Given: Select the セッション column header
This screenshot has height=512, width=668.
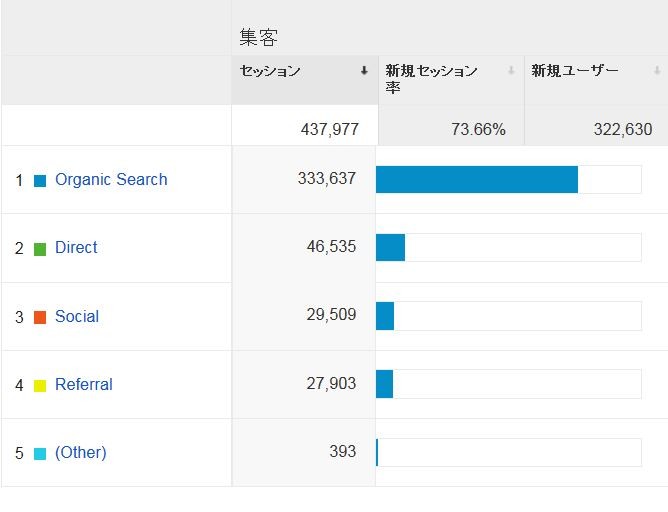Looking at the screenshot, I should 271,71.
